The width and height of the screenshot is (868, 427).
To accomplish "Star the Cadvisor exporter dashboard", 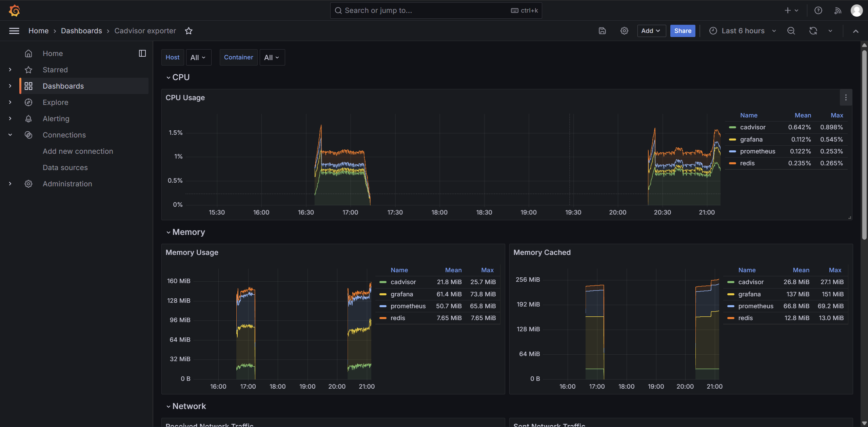I will [189, 31].
